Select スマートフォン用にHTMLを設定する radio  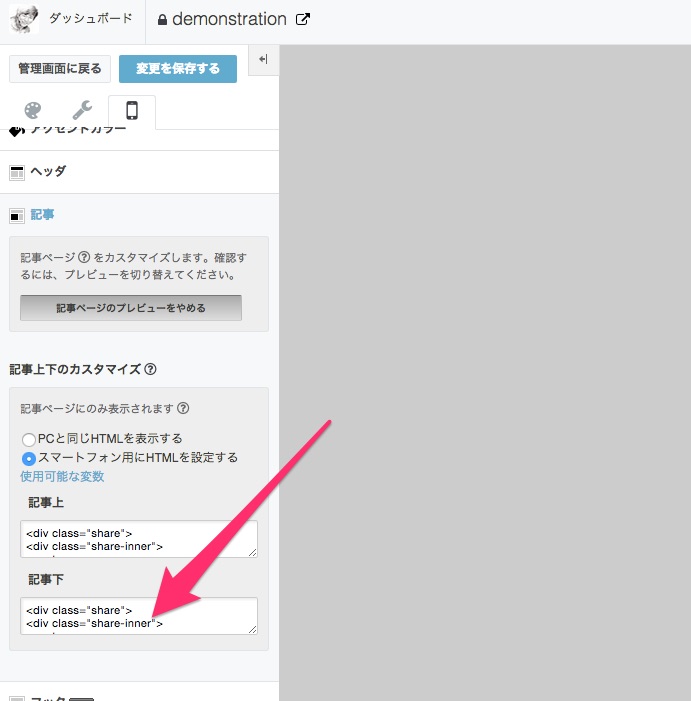[29, 459]
